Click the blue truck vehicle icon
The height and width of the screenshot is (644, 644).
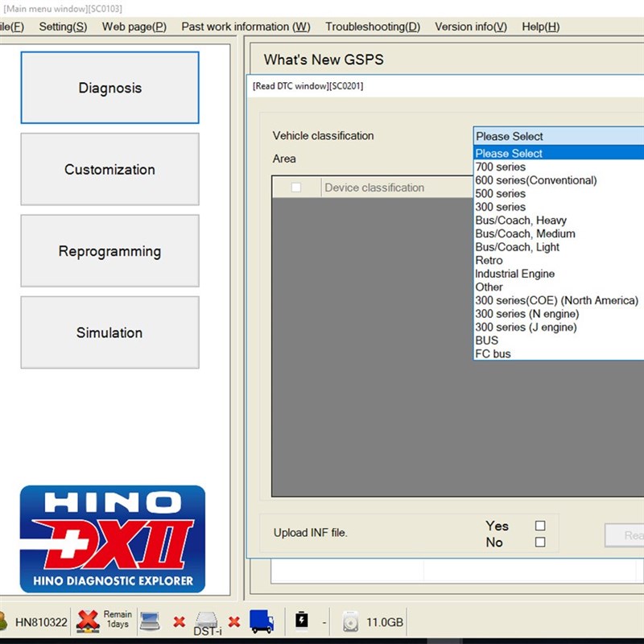click(x=263, y=619)
